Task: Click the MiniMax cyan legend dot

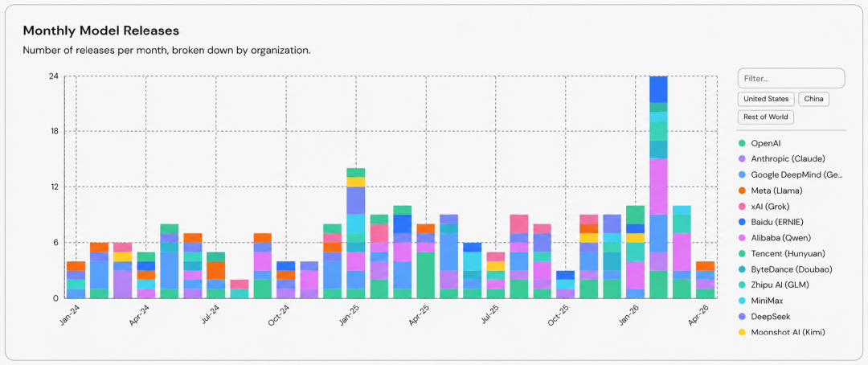Action: (742, 301)
